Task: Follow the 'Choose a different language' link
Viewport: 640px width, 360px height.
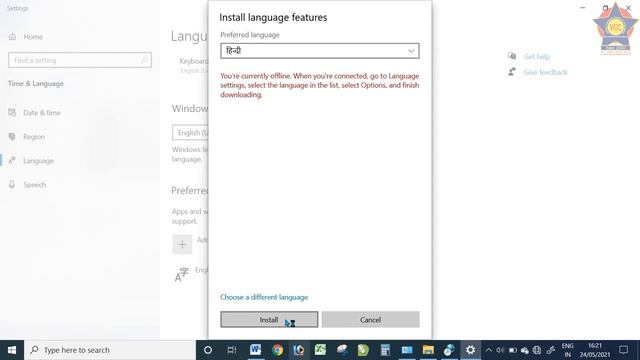Action: [x=264, y=297]
